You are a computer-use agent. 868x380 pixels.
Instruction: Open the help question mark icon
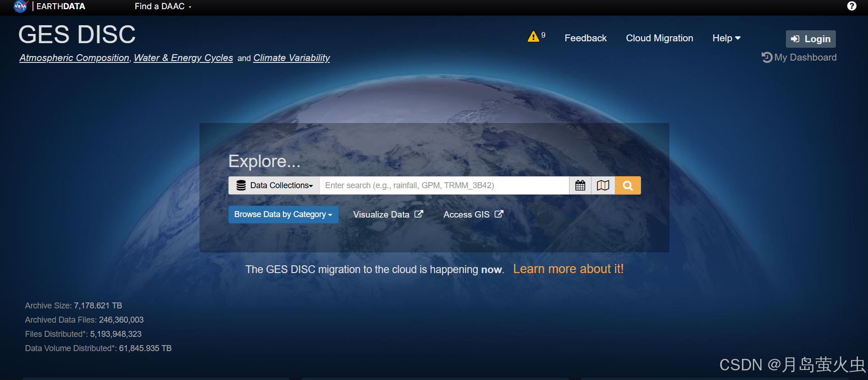tap(851, 6)
